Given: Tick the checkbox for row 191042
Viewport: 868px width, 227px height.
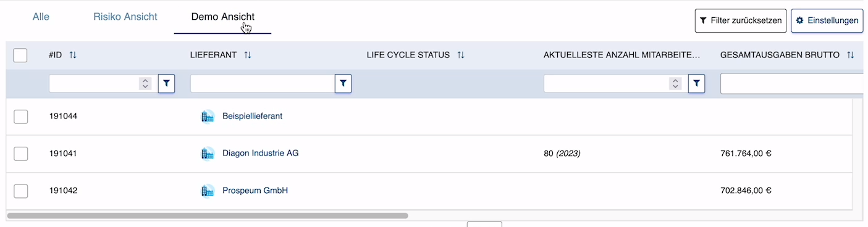Looking at the screenshot, I should (x=20, y=191).
